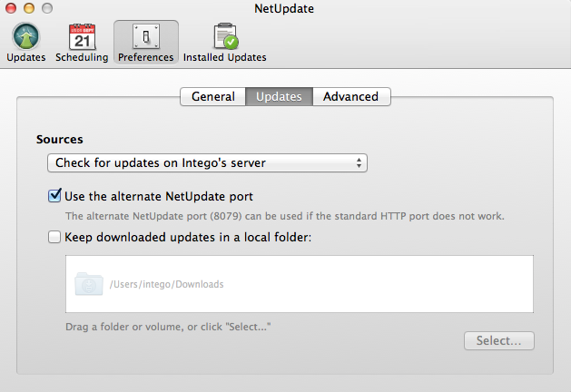
Task: Uncheck Use the alternate NetUpdate port
Action: (x=54, y=196)
